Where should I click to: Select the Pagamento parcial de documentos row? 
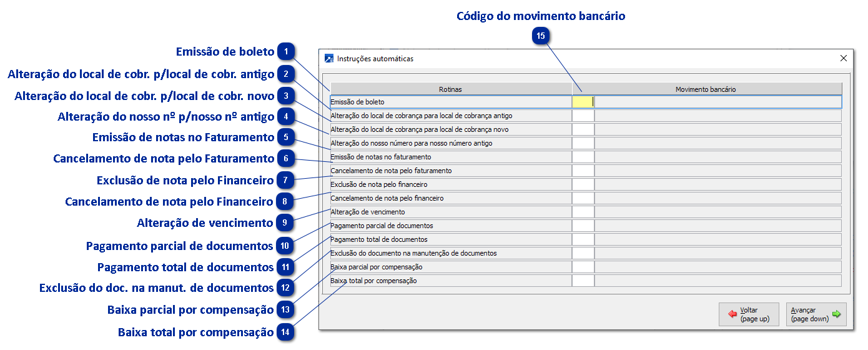click(x=450, y=226)
